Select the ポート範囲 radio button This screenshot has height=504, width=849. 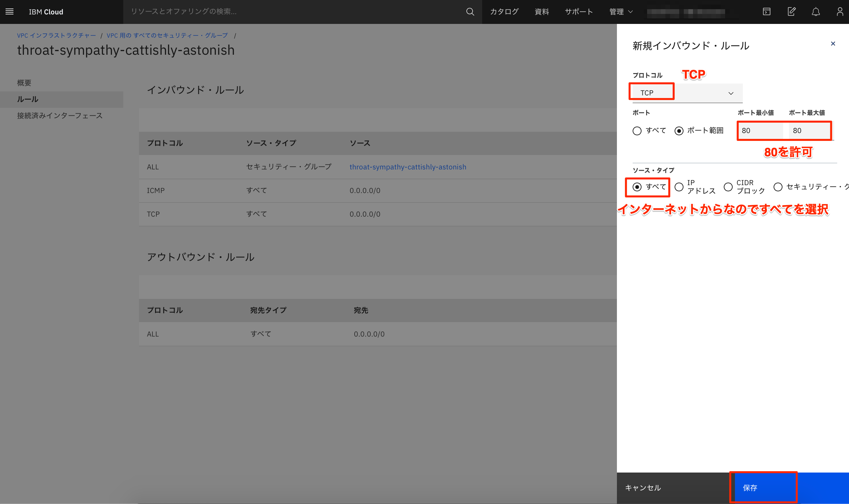click(x=679, y=131)
